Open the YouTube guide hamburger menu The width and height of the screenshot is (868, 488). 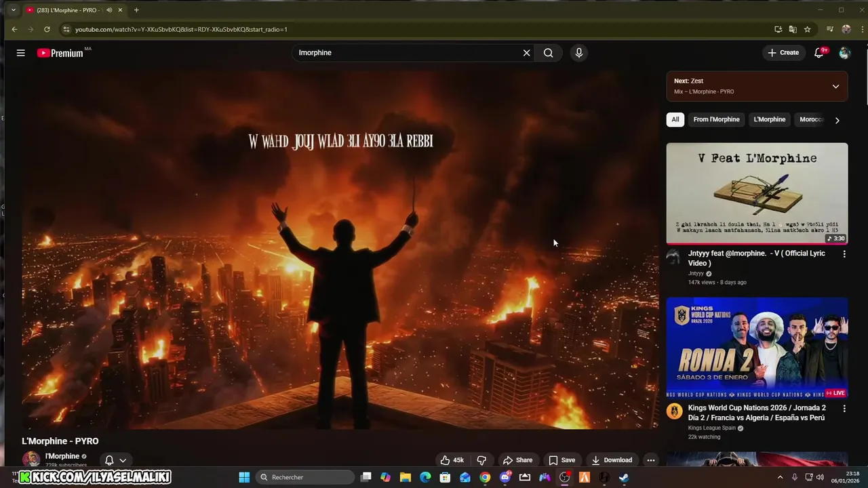[20, 53]
